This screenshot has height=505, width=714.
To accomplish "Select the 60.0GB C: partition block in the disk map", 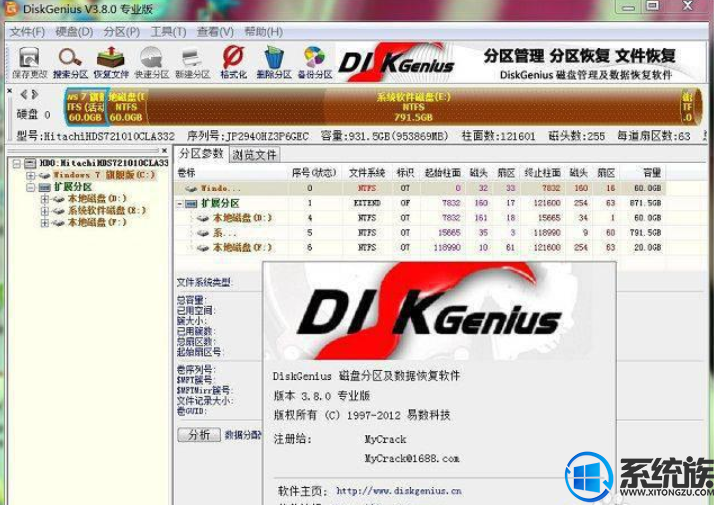I will 86,107.
